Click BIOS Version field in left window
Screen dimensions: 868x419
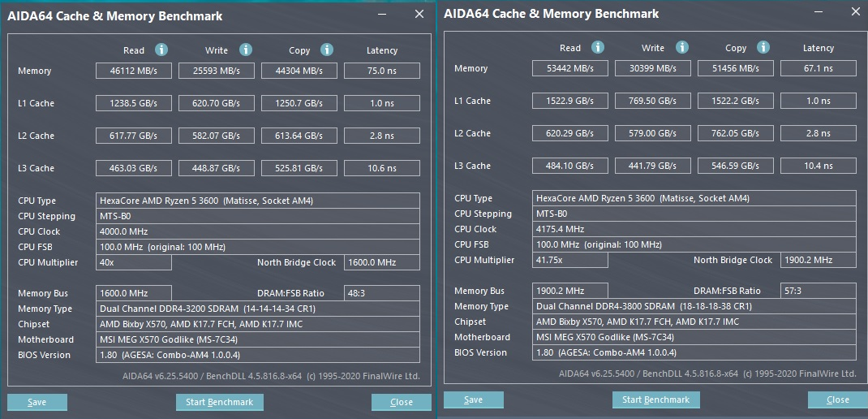click(257, 355)
